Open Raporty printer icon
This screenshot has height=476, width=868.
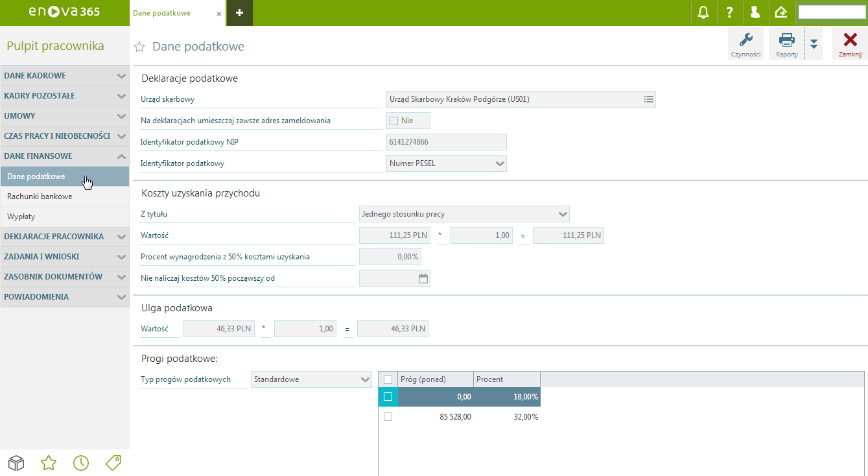pyautogui.click(x=786, y=43)
